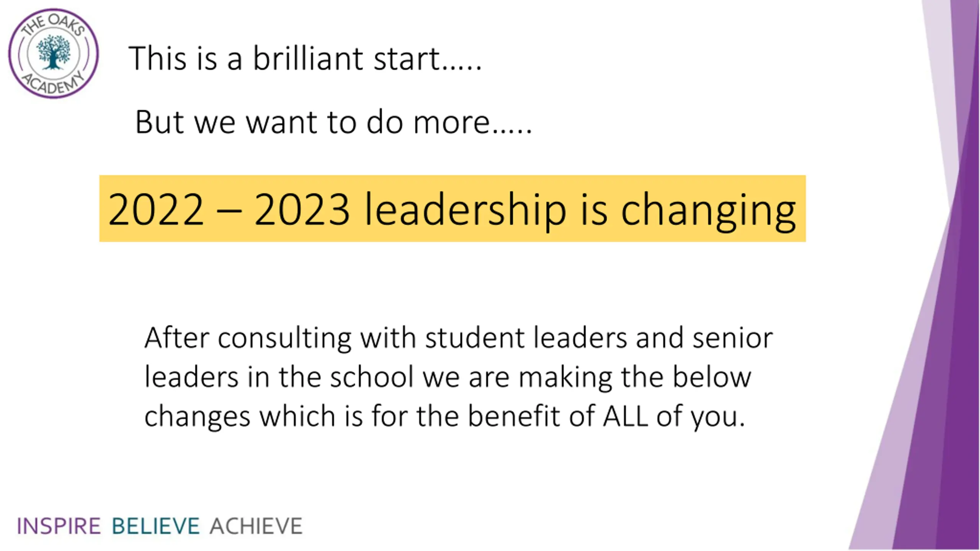Click The Oaks Academy circular logo
This screenshot has width=980, height=551.
tap(54, 54)
